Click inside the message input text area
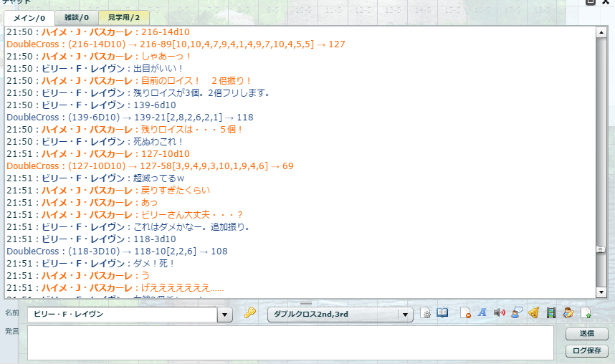This screenshot has height=364, width=615. (290, 343)
